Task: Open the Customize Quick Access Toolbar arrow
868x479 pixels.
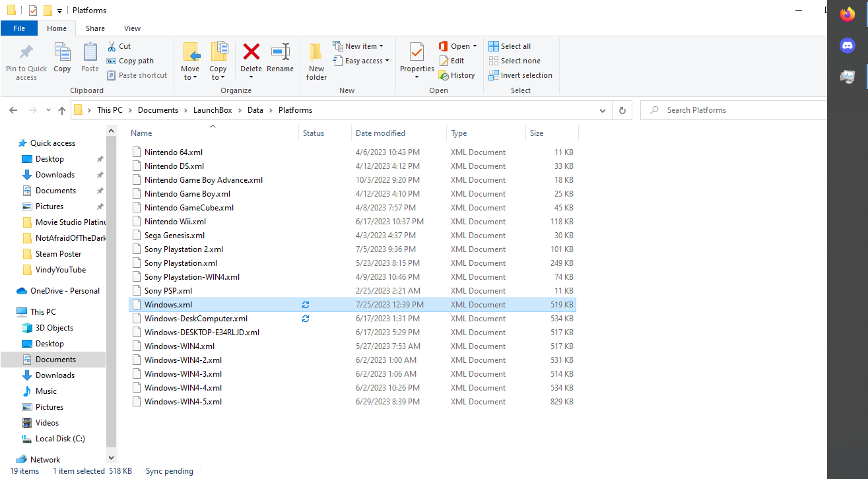Action: 59,11
